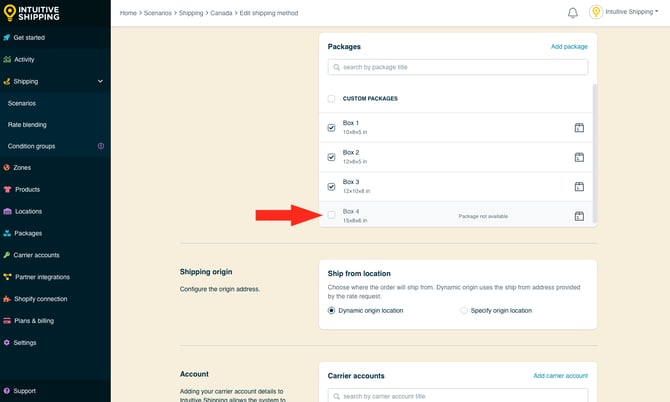Click the "10x8x5 in" dimension text

click(355, 132)
